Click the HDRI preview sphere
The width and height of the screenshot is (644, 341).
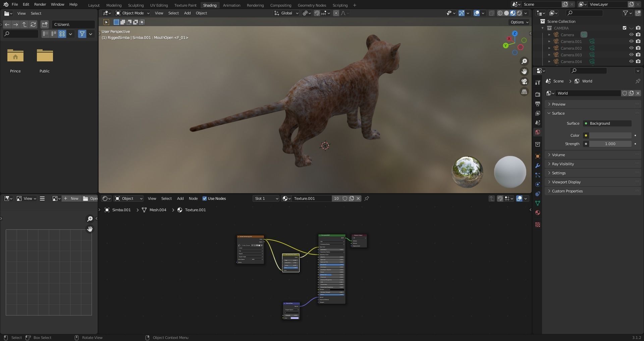[x=467, y=172]
